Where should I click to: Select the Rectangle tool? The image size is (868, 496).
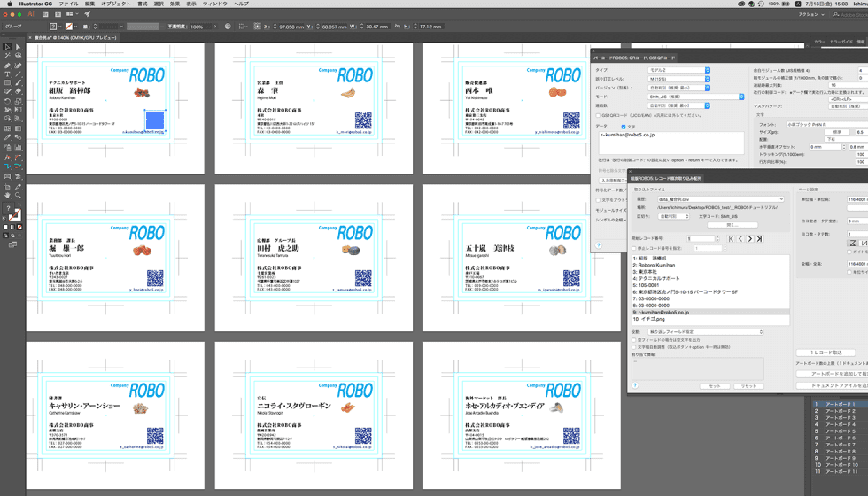point(7,83)
